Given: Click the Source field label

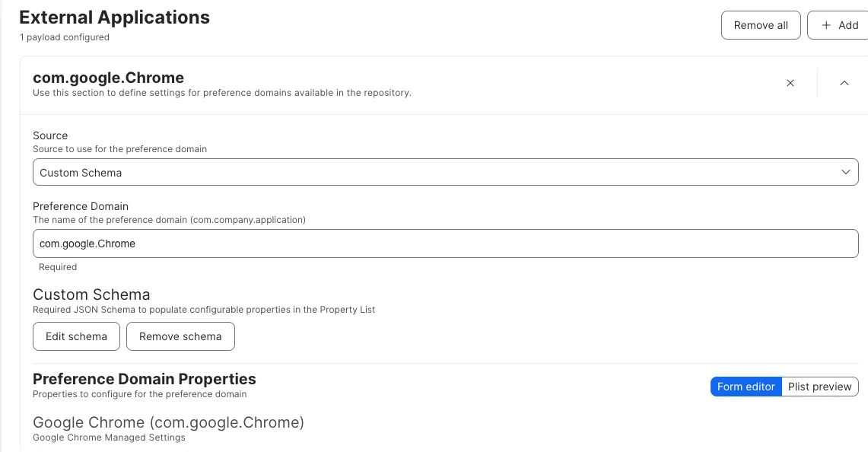Looking at the screenshot, I should pyautogui.click(x=50, y=135).
